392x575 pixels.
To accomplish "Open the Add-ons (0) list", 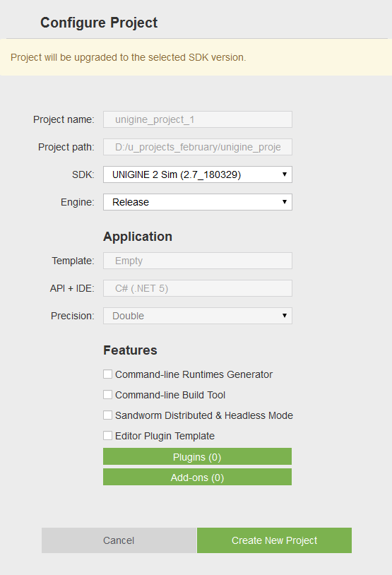I will tap(197, 477).
